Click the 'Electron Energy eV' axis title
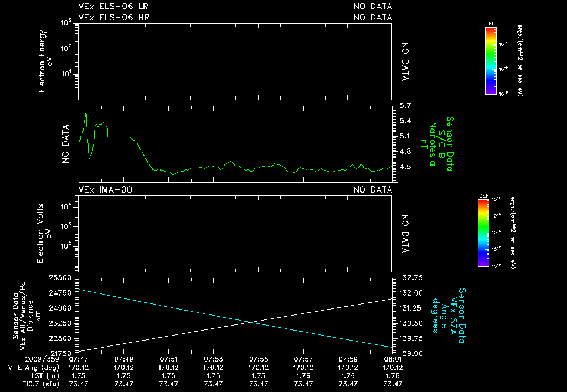Screen dimensions: 567x392 point(45,61)
